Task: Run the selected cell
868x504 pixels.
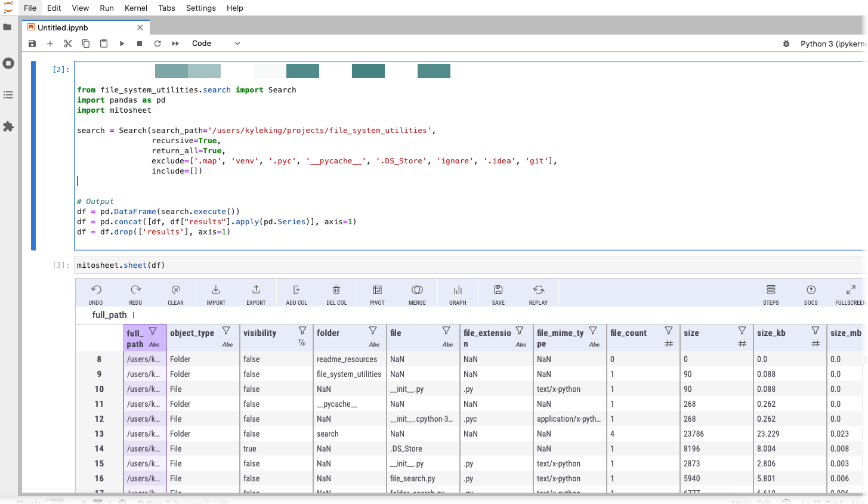Action: [x=122, y=44]
